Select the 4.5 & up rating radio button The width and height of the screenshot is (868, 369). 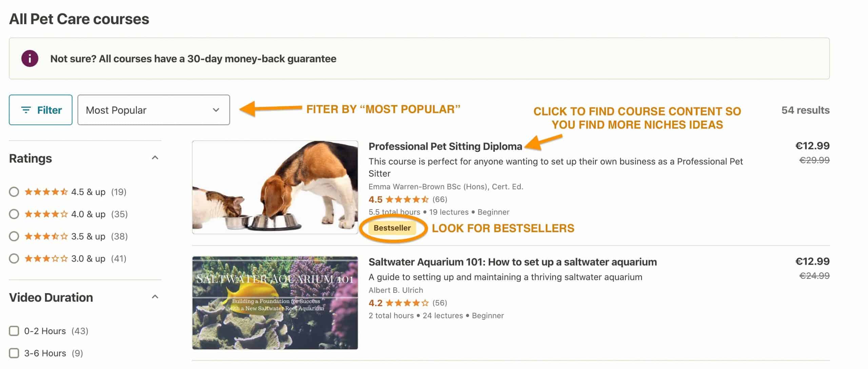click(14, 192)
